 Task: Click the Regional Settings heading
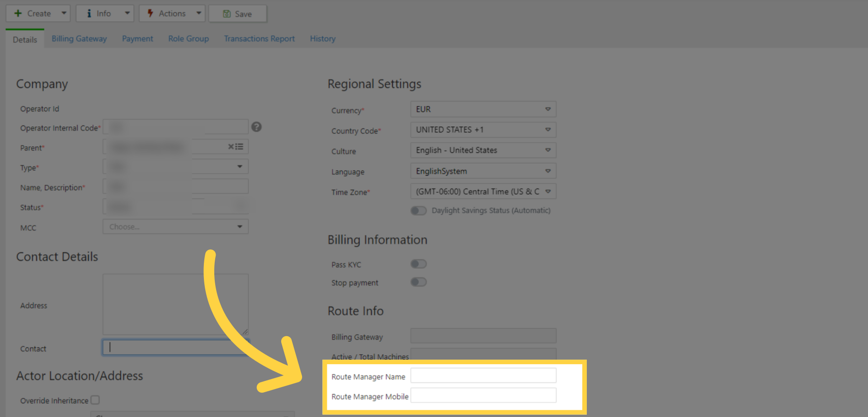coord(374,84)
